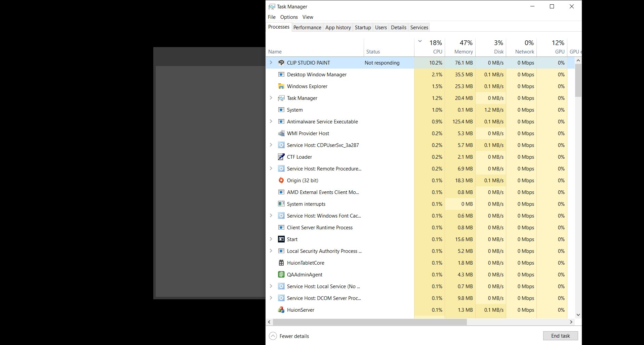
Task: Expand the CLIP STUDIO PAINT process group
Action: tap(271, 63)
